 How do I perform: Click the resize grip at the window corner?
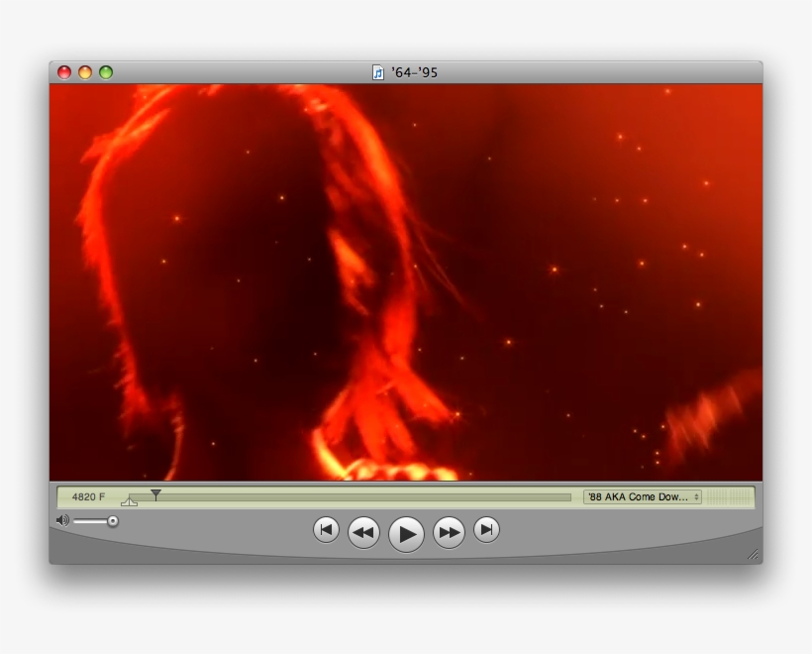coord(753,555)
